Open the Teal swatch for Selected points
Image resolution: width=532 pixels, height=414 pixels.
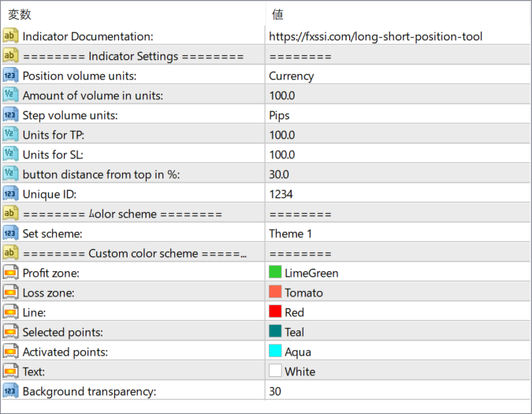pos(275,331)
